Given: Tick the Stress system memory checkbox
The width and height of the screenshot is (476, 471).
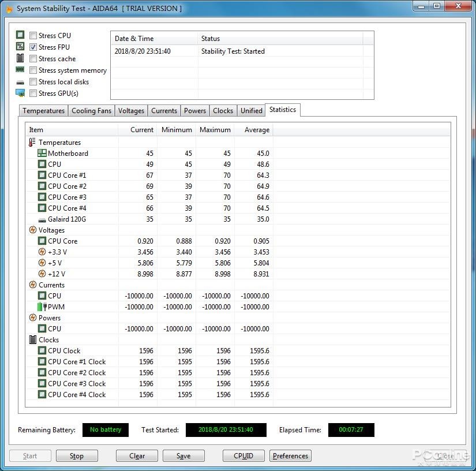Looking at the screenshot, I should (33, 70).
